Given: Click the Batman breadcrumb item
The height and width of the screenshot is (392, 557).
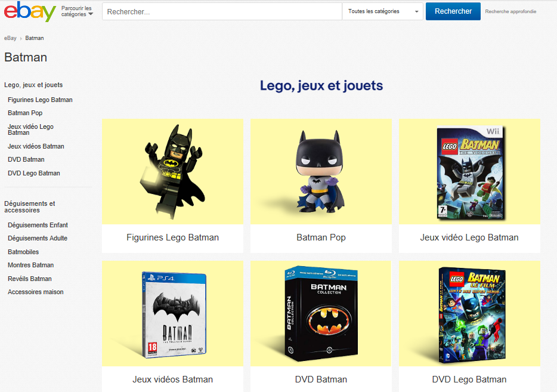Looking at the screenshot, I should [35, 38].
